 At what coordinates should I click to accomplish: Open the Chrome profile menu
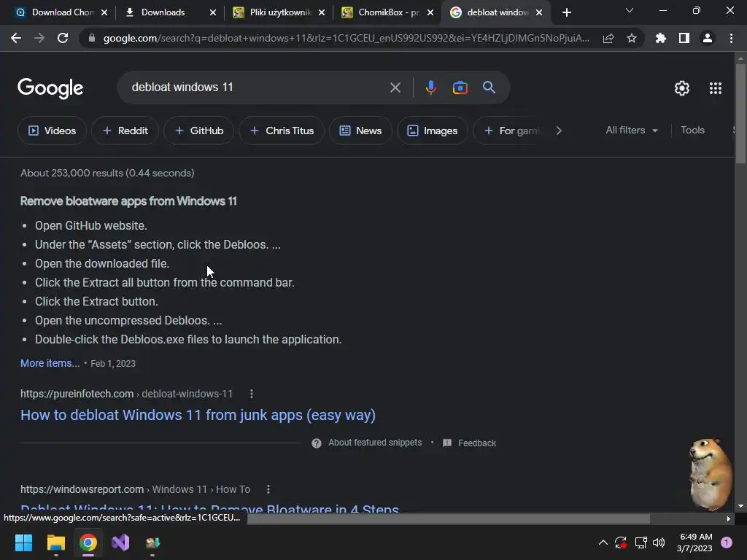pos(708,38)
